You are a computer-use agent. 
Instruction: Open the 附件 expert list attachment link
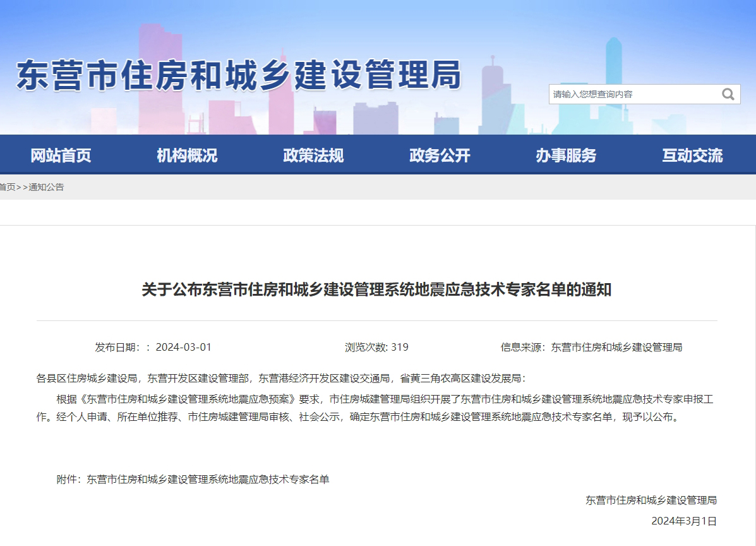(x=208, y=480)
